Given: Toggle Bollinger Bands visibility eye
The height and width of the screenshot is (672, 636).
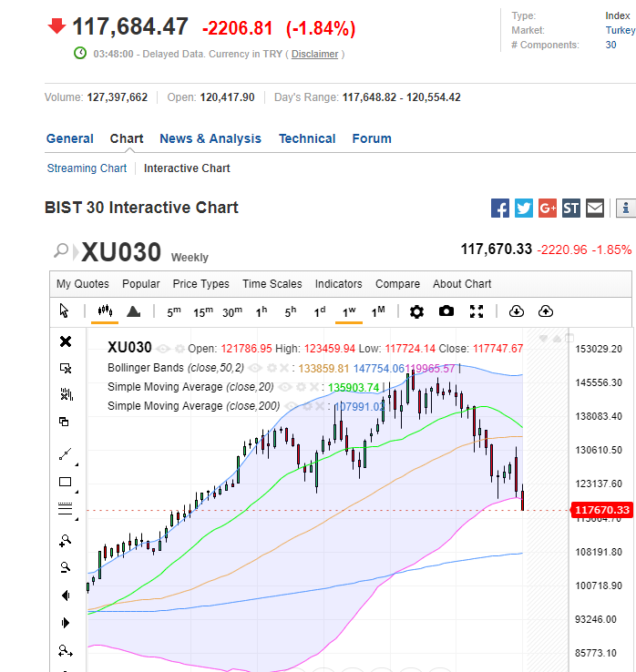Looking at the screenshot, I should pos(255,368).
